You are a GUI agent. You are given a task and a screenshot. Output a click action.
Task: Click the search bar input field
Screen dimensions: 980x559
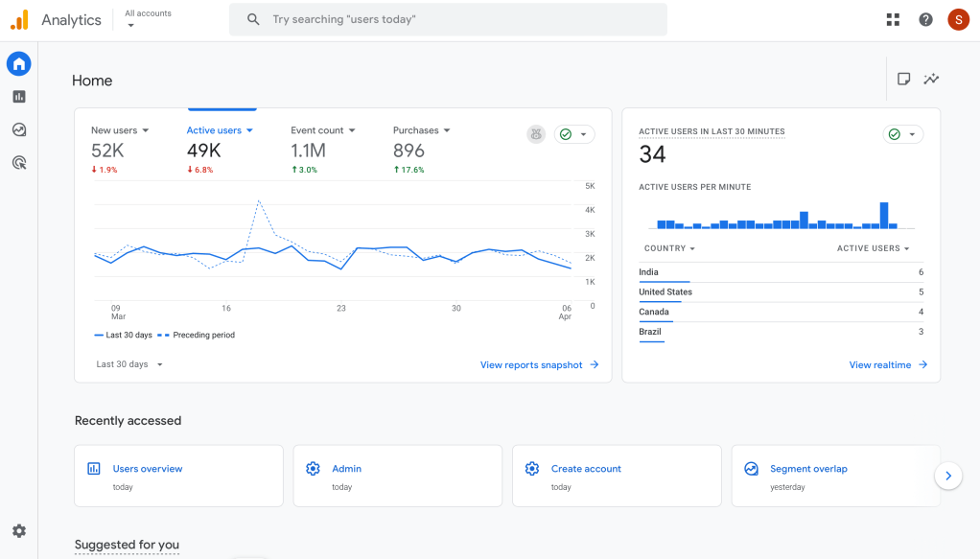pyautogui.click(x=448, y=19)
